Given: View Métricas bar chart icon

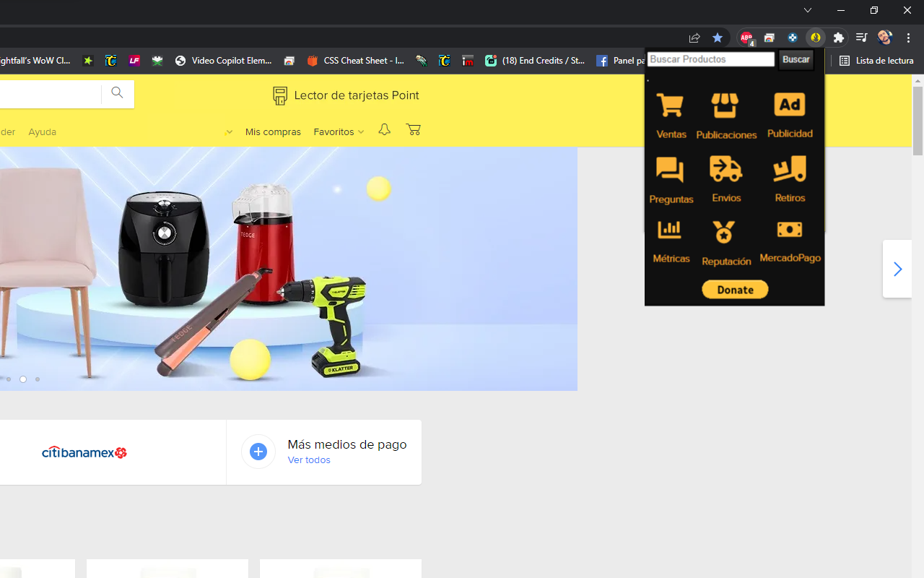Looking at the screenshot, I should [669, 230].
